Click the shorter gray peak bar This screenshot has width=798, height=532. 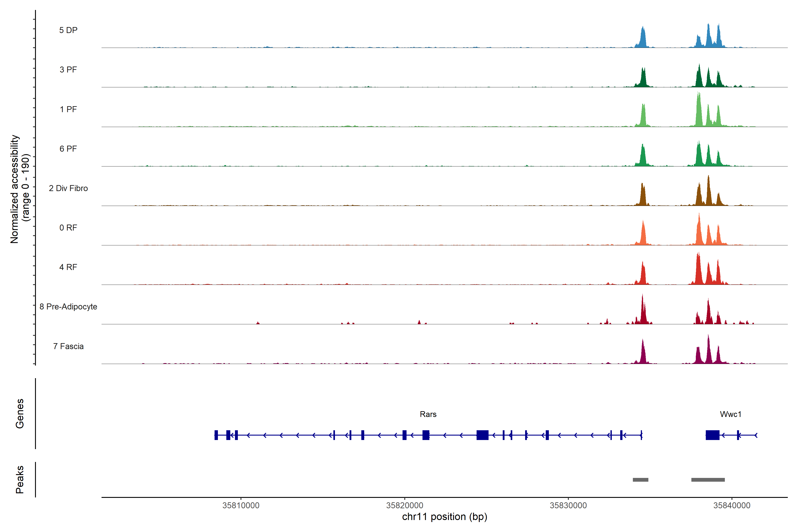[x=640, y=480]
